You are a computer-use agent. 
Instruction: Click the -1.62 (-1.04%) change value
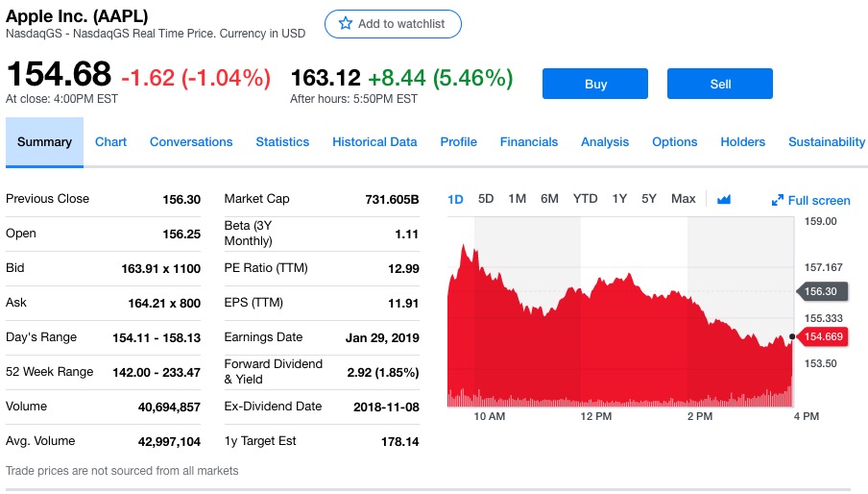click(x=196, y=78)
